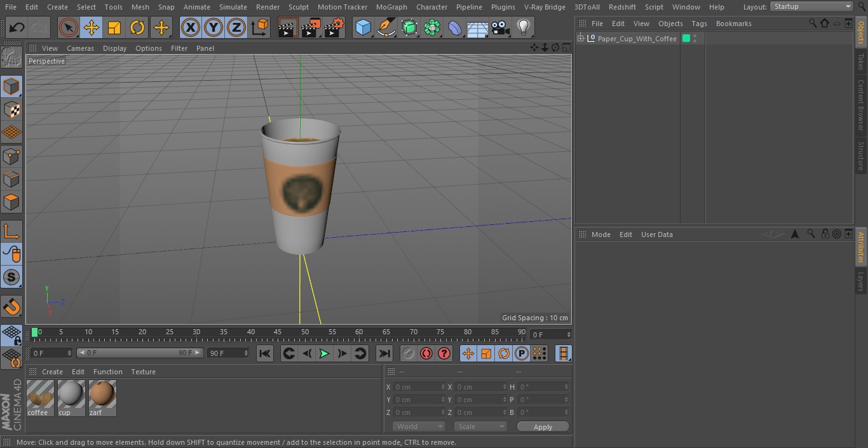The width and height of the screenshot is (868, 448).
Task: Switch to Texture mode checkered cube
Action: point(11,109)
